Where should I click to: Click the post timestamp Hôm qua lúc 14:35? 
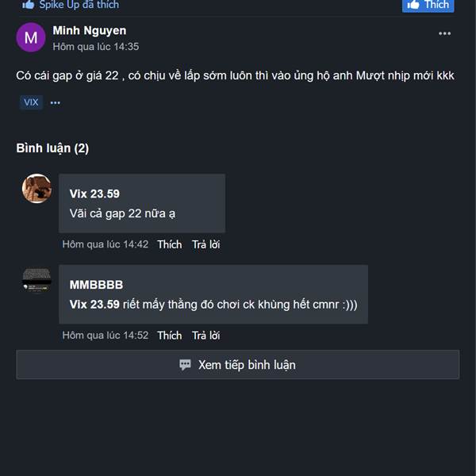96,47
